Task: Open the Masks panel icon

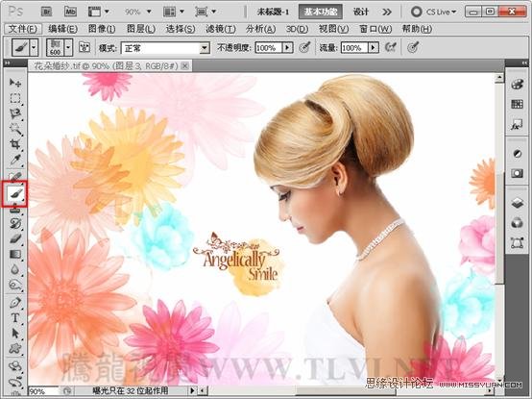Action: click(x=517, y=173)
